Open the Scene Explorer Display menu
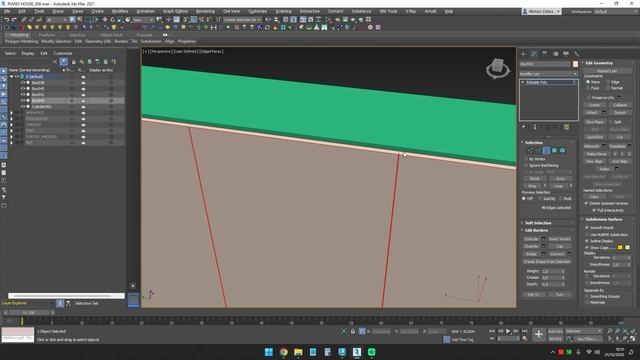This screenshot has height=360, width=640. [x=28, y=53]
